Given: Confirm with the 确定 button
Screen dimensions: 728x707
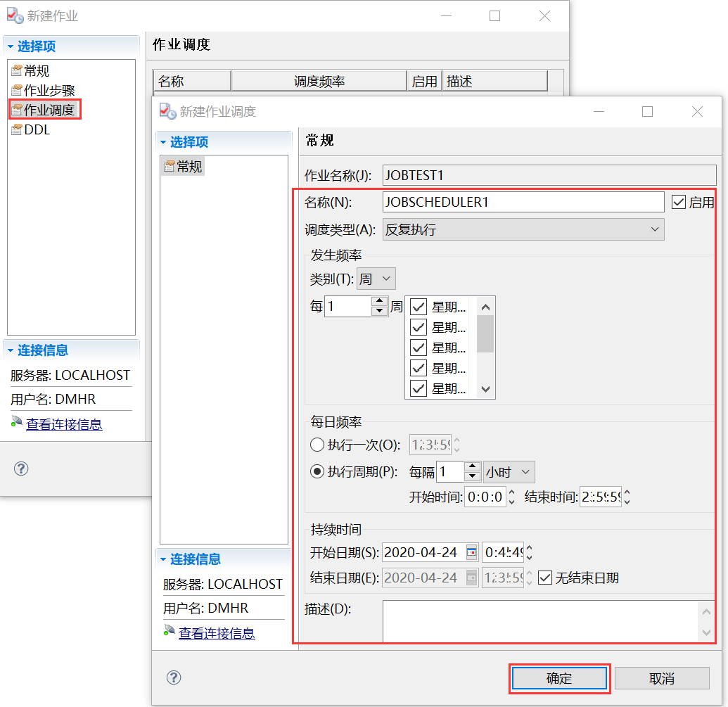Looking at the screenshot, I should coord(559,678).
